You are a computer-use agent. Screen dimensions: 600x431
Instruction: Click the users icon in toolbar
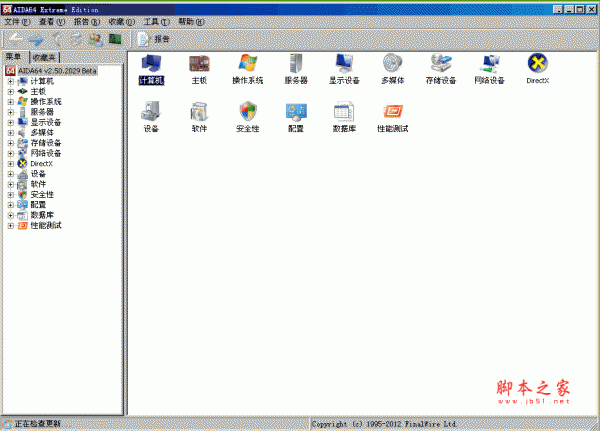click(x=95, y=39)
